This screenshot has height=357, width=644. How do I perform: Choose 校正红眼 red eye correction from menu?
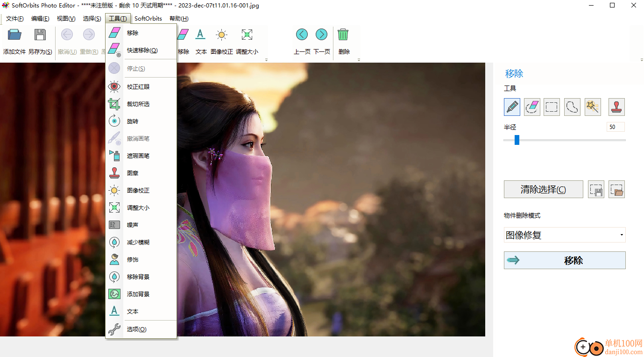coord(141,86)
